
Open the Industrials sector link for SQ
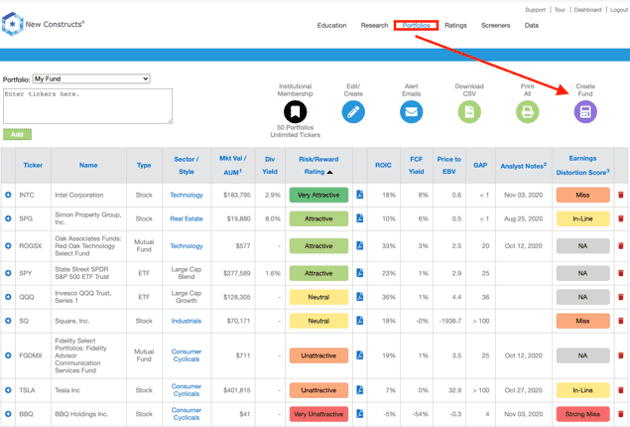coord(186,321)
